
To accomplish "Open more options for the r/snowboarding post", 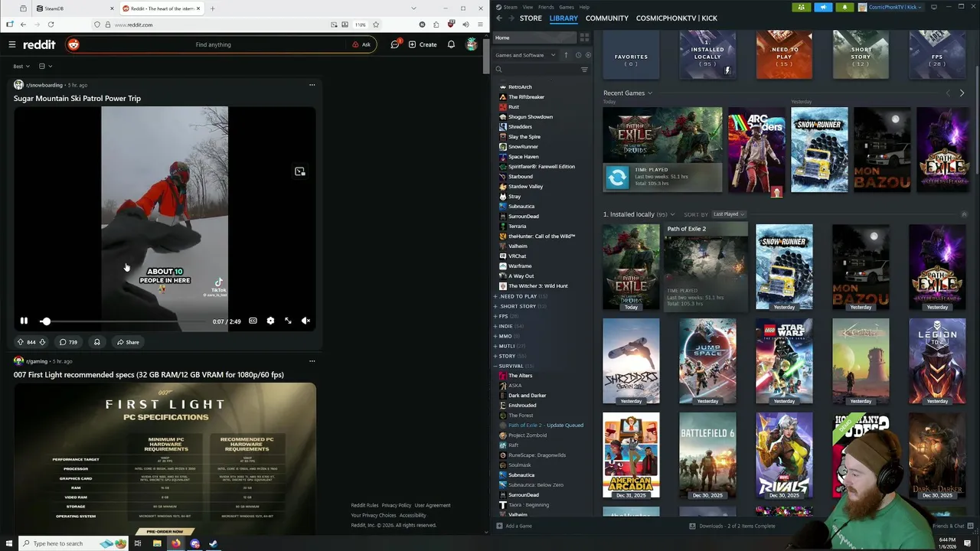I will 312,85.
